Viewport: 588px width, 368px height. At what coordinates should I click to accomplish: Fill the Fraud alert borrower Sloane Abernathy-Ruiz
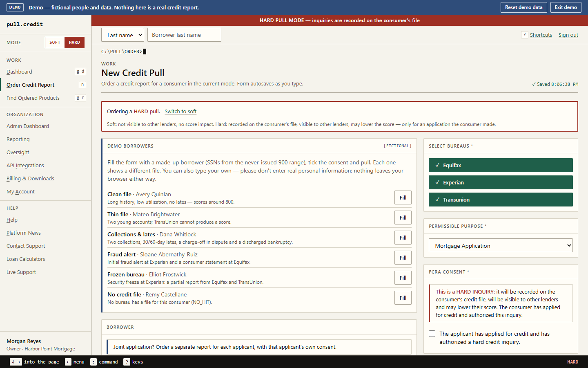[x=403, y=258]
